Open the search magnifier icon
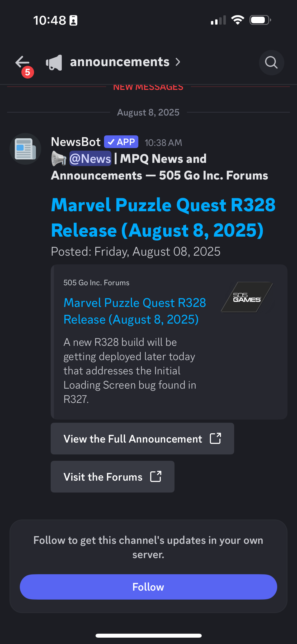The height and width of the screenshot is (644, 297). point(271,63)
